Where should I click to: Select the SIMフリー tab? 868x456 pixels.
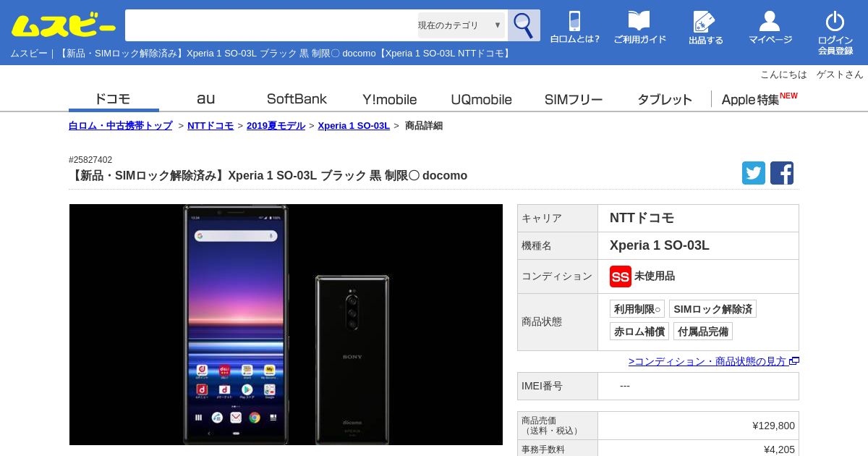[x=574, y=99]
